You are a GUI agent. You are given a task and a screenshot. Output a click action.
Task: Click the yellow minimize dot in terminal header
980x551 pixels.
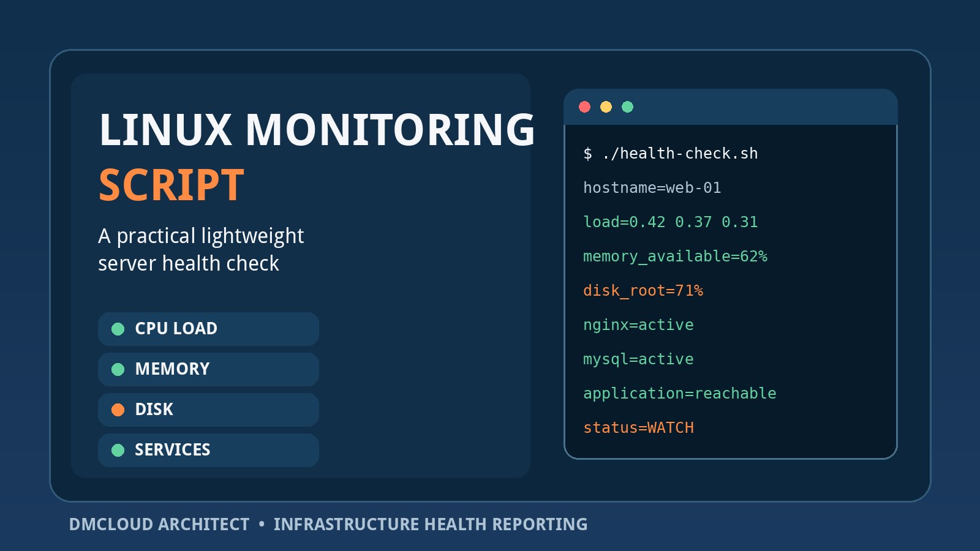pyautogui.click(x=606, y=107)
